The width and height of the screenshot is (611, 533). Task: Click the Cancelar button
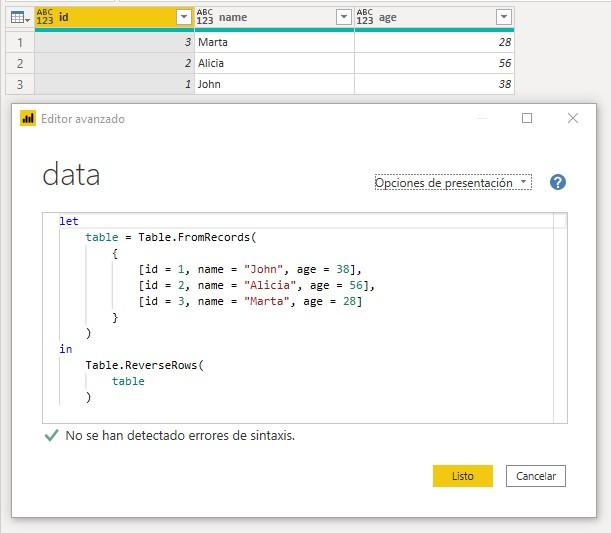(536, 476)
